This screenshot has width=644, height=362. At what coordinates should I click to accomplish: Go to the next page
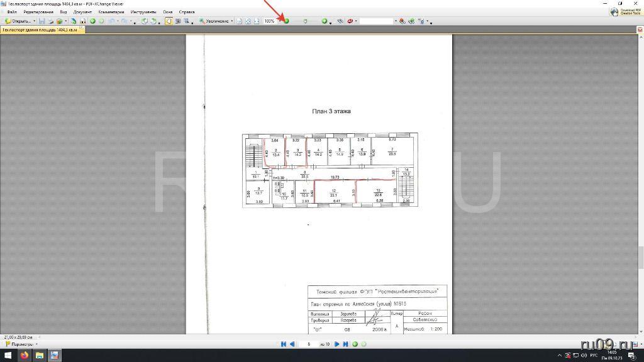coord(337,344)
